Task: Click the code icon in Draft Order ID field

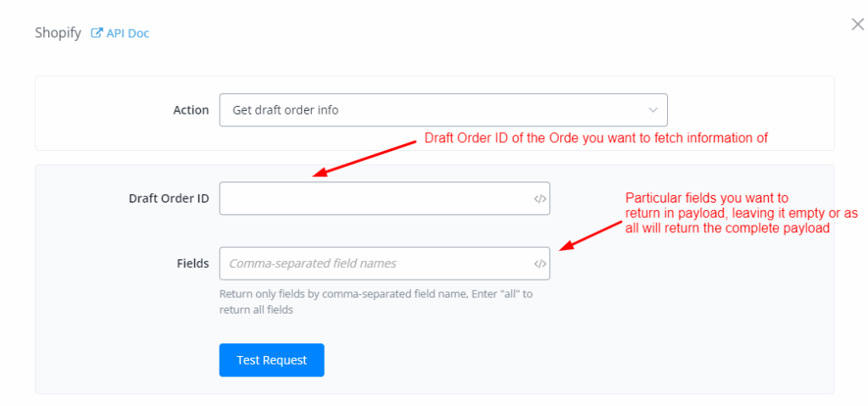Action: pos(540,199)
